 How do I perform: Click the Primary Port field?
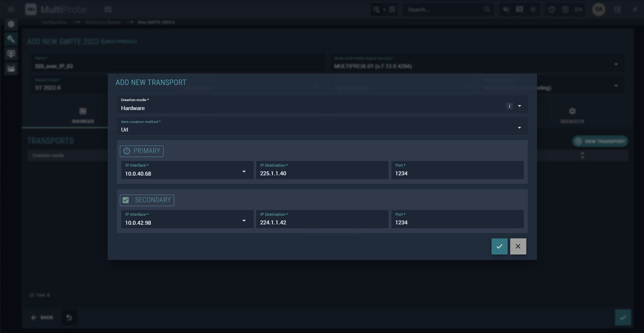pyautogui.click(x=457, y=170)
